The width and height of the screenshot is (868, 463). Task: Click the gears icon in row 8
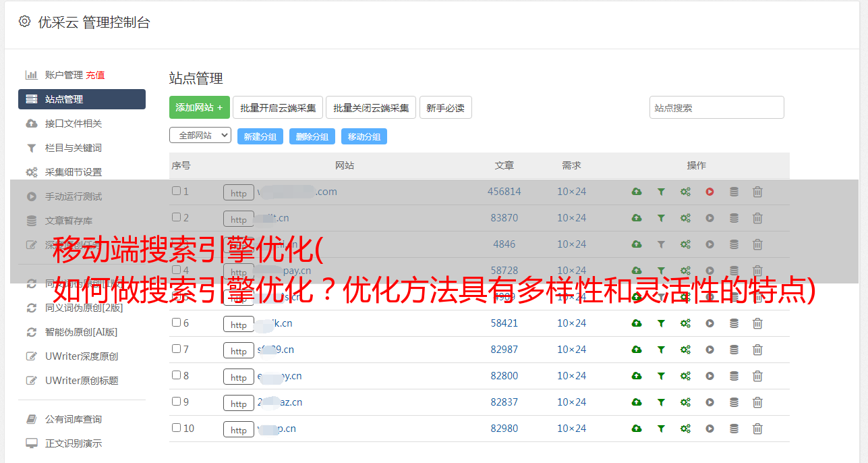coord(685,376)
